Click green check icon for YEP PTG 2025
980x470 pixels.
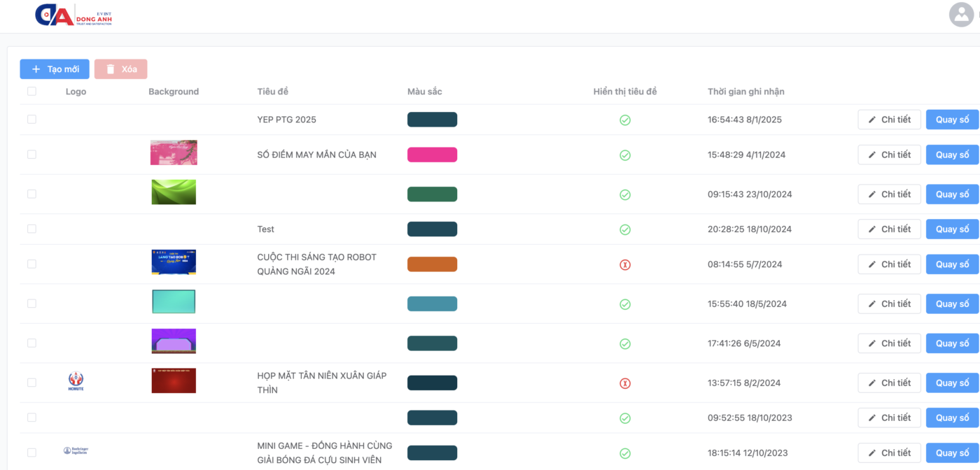tap(625, 120)
